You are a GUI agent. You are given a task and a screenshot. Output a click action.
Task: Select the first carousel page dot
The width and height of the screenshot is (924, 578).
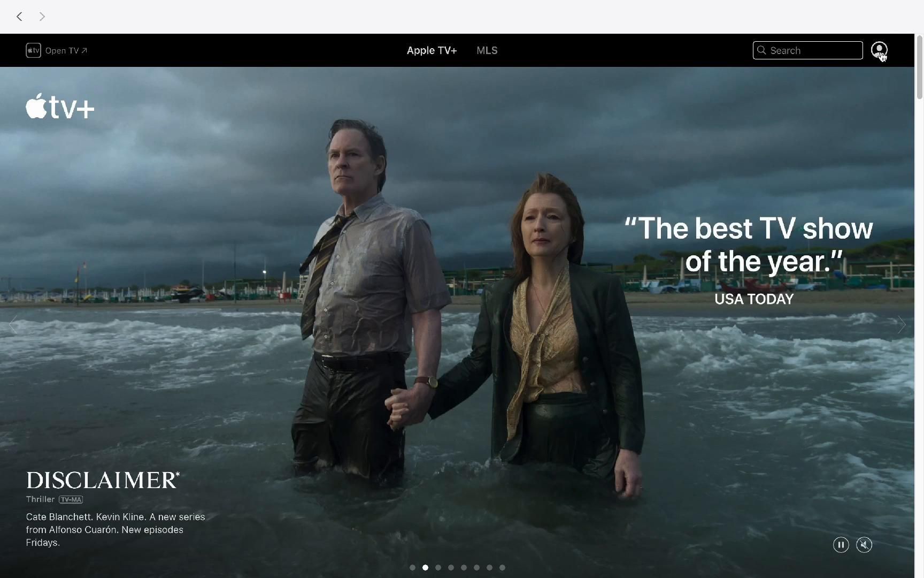[x=412, y=567]
